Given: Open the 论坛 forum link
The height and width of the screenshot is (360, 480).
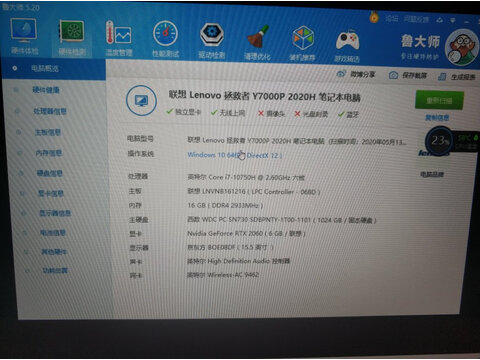Looking at the screenshot, I should coord(392,19).
